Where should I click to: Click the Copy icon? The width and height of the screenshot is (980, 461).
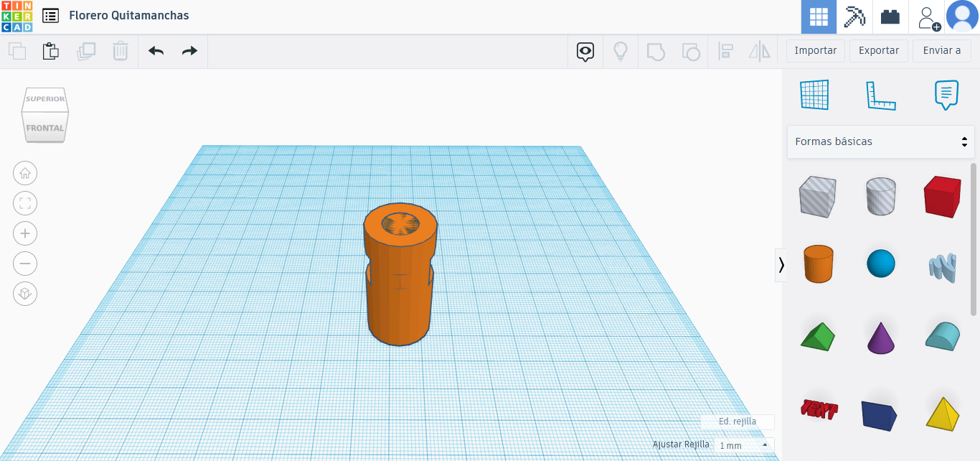coord(17,51)
